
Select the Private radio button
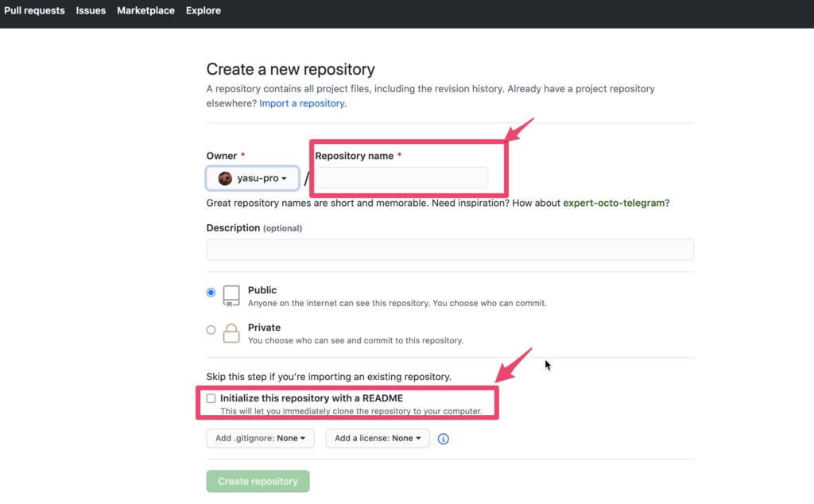pos(211,330)
